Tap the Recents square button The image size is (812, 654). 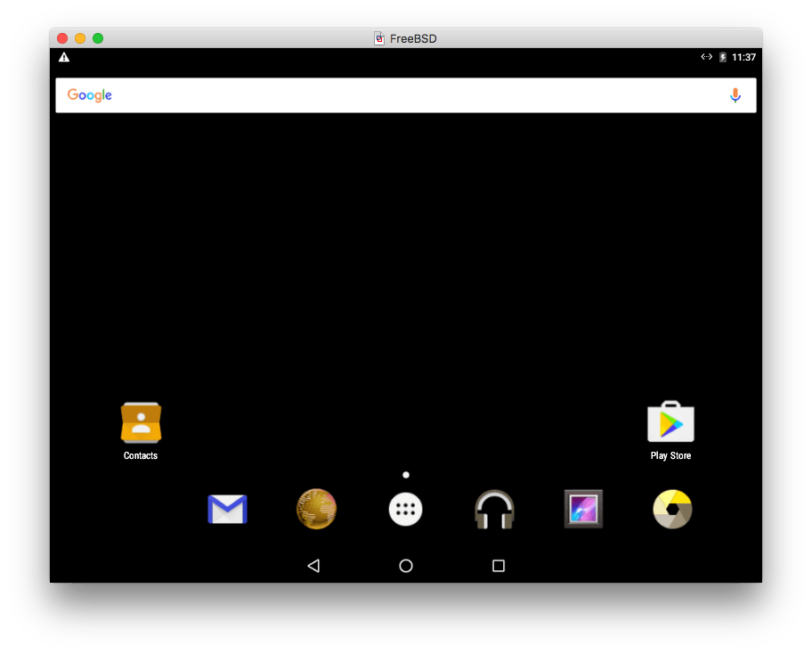499,566
